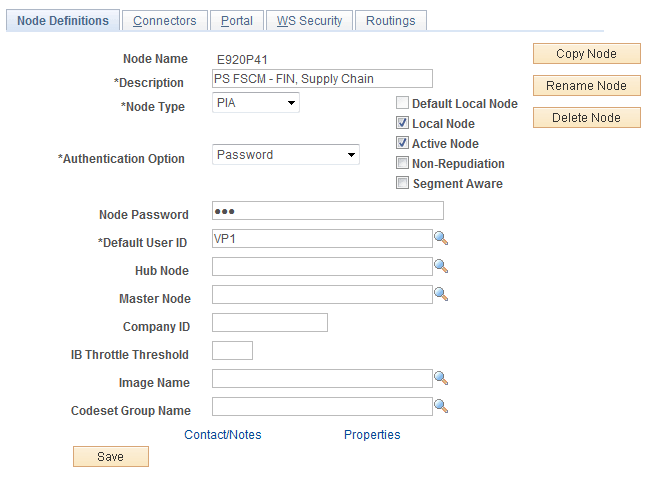Screen dimensions: 653x477
Task: Select the node name text E920P41
Action: click(242, 60)
